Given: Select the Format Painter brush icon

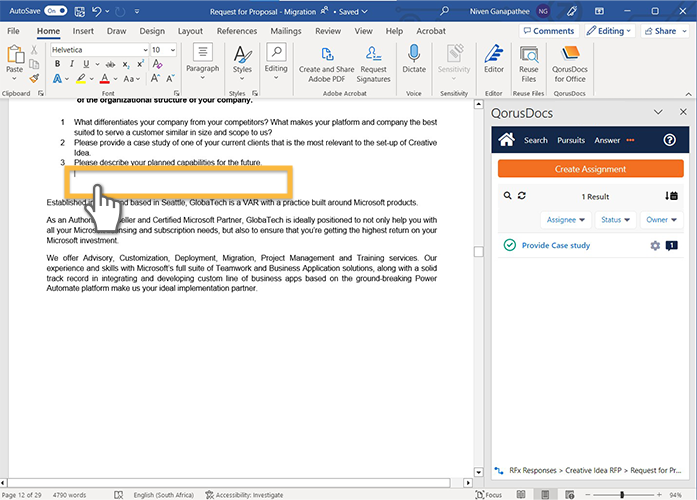Looking at the screenshot, I should [34, 79].
